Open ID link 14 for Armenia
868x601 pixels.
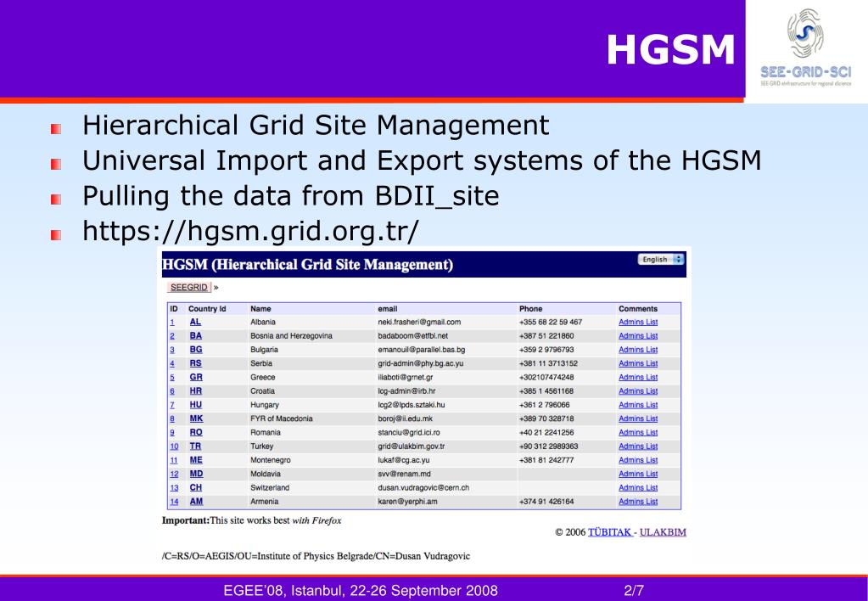(x=175, y=503)
